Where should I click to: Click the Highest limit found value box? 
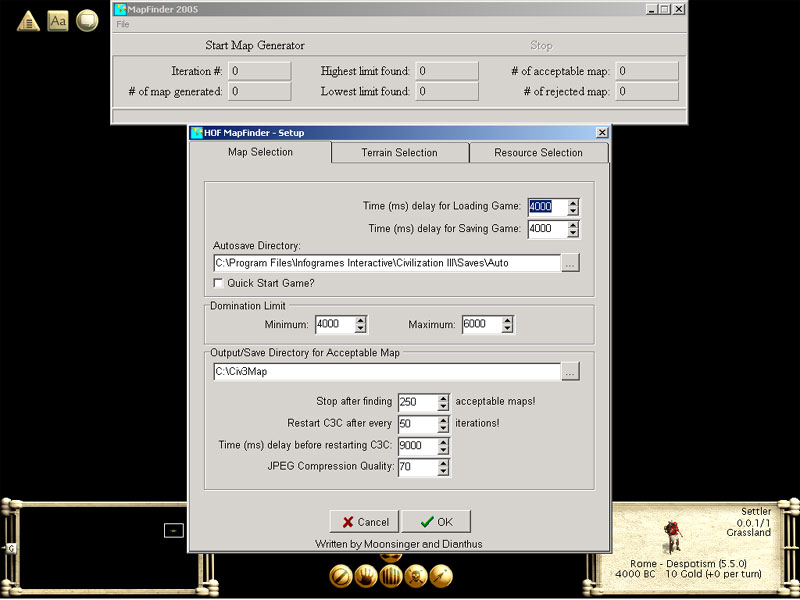[x=447, y=71]
